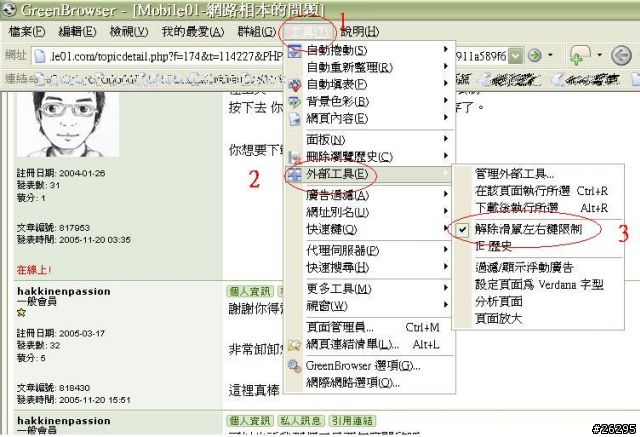Click 在線上! status text
640x437 pixels.
(34, 270)
